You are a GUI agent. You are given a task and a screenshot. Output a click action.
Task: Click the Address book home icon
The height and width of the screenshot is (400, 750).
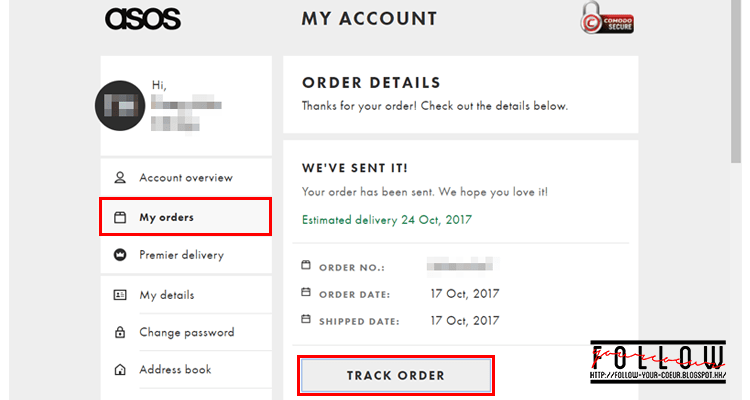120,370
